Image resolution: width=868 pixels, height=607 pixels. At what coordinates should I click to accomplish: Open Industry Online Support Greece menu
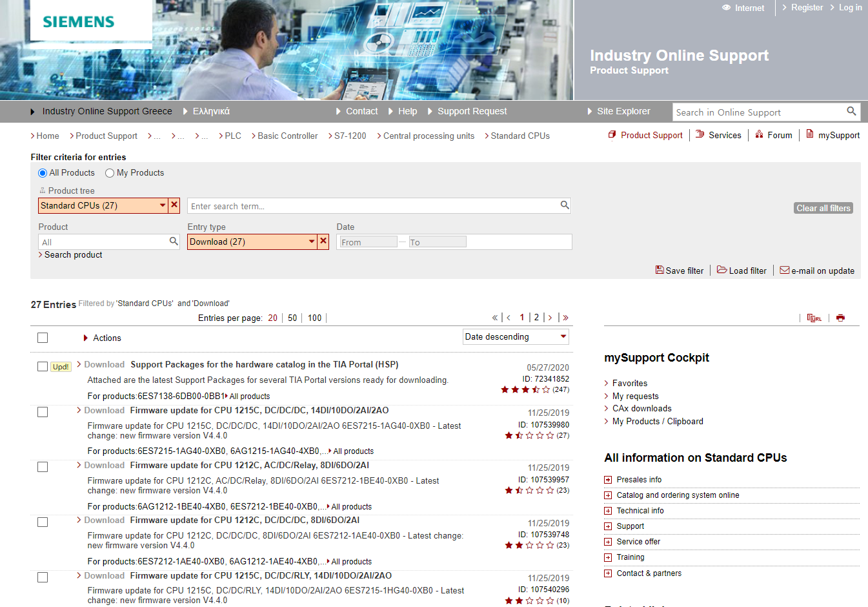coord(107,111)
